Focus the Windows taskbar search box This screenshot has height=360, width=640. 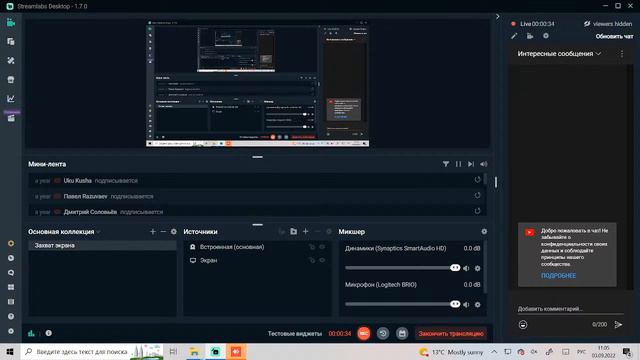click(92, 351)
